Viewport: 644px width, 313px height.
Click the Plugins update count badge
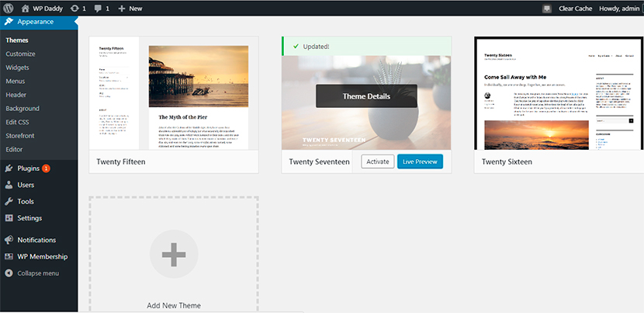click(x=46, y=169)
